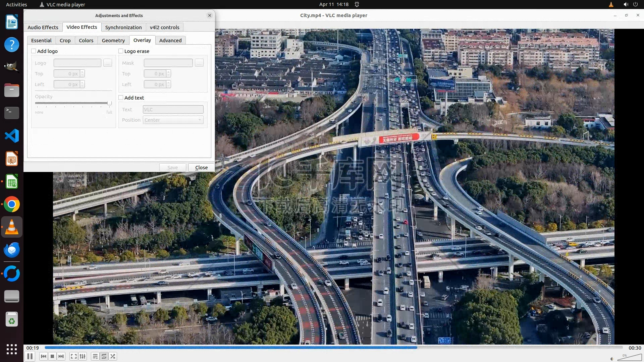Enable the Add logo checkbox
The width and height of the screenshot is (644, 362).
click(34, 51)
